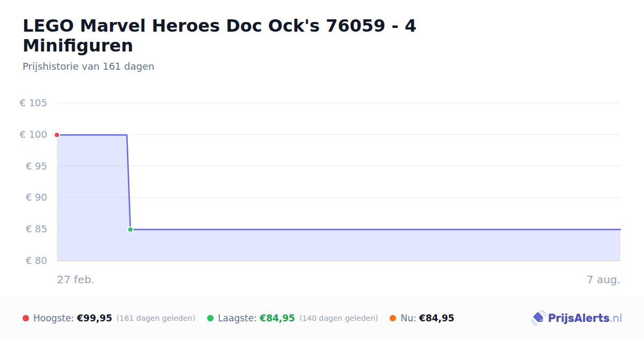Click the PrijsAlerts tag logo icon

point(538,318)
